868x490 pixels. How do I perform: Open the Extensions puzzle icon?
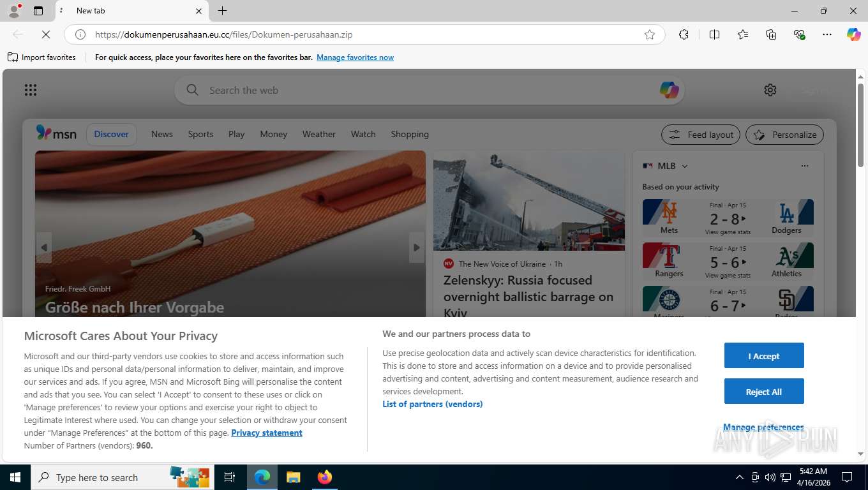pyautogui.click(x=684, y=34)
